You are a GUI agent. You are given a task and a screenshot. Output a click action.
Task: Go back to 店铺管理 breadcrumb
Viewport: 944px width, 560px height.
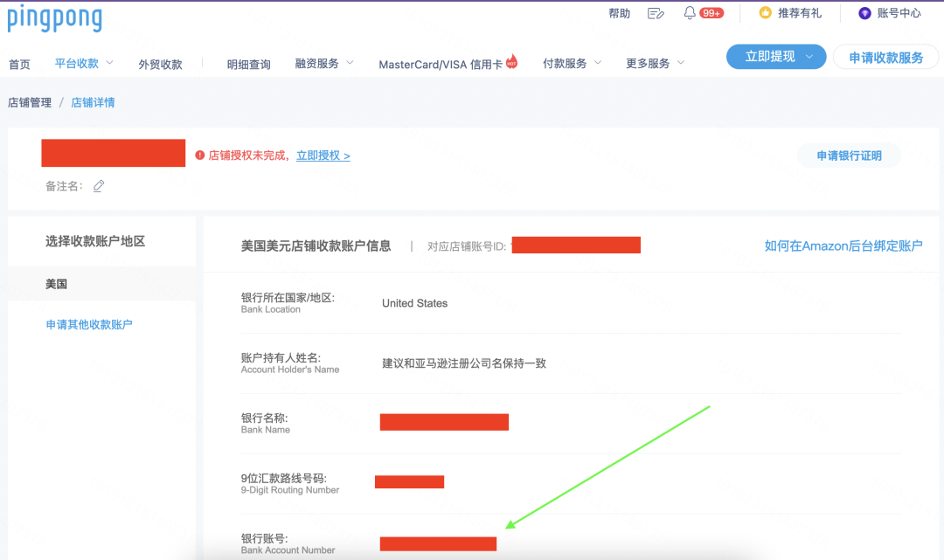point(30,103)
